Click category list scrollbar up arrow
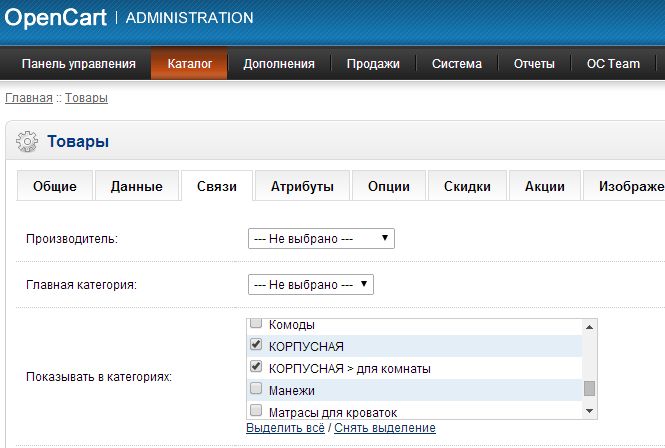The height and width of the screenshot is (448, 665). click(590, 326)
